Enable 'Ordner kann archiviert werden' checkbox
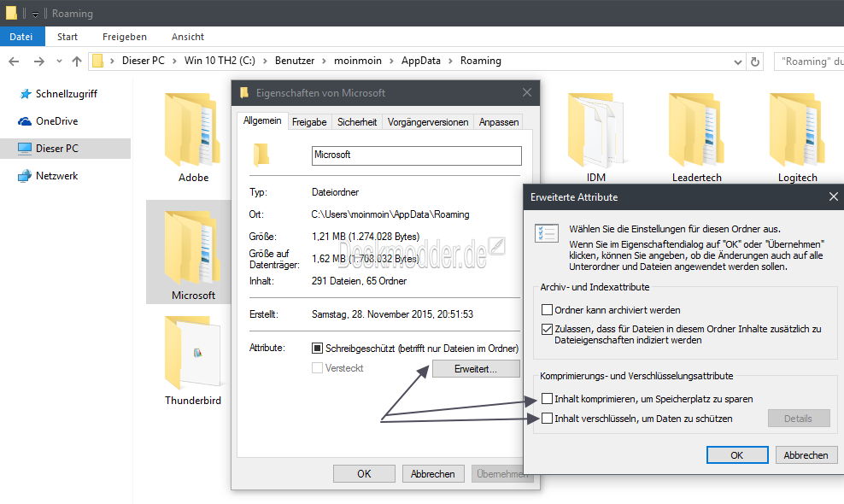 coord(548,310)
